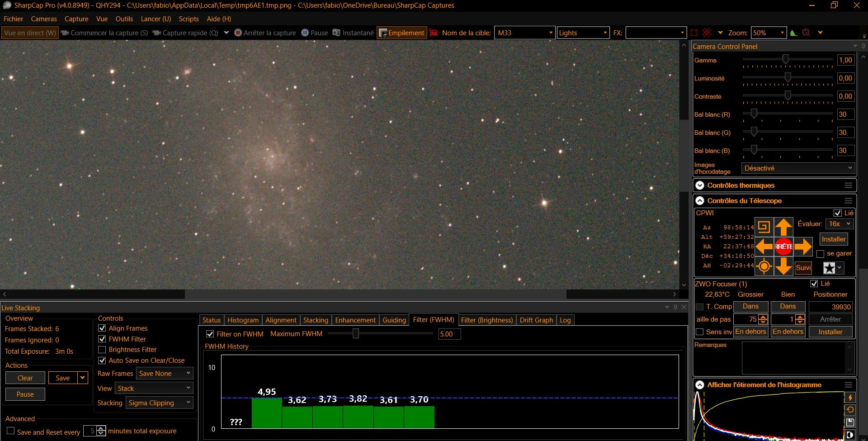Enable Save and Reset every checkbox
This screenshot has width=868, height=441.
point(11,431)
